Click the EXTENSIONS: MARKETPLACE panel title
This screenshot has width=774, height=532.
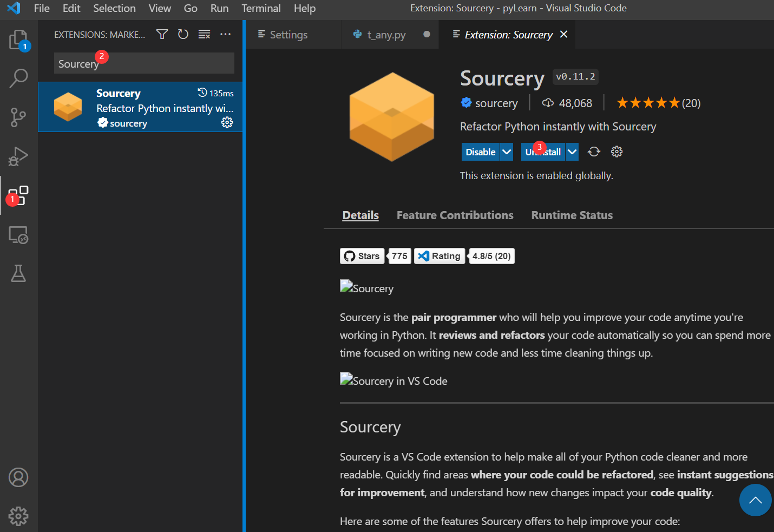(x=100, y=35)
